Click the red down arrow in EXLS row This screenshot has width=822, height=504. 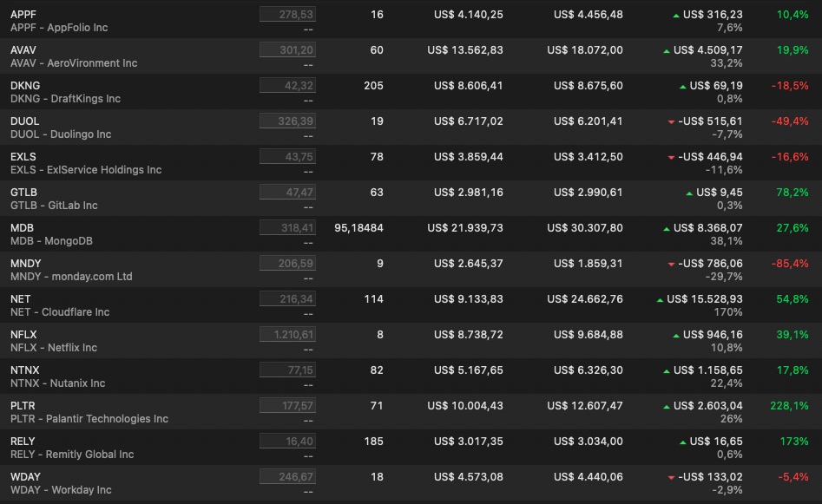tap(671, 158)
